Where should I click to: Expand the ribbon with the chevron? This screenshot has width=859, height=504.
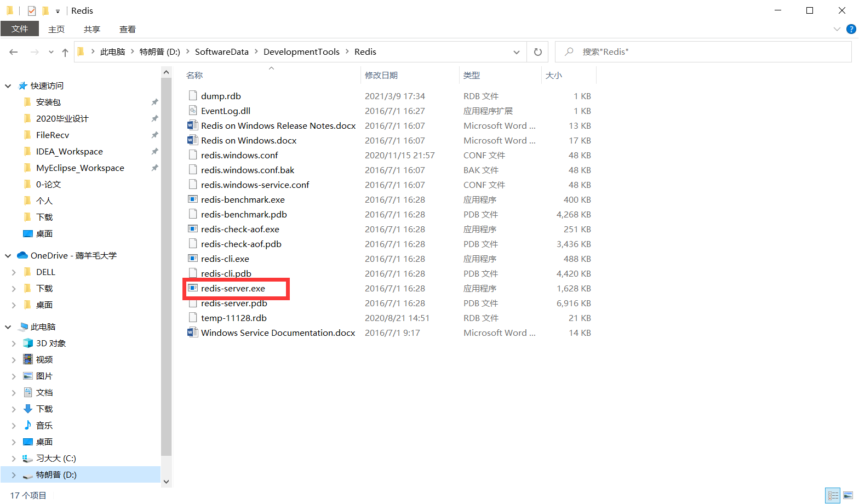click(x=837, y=29)
